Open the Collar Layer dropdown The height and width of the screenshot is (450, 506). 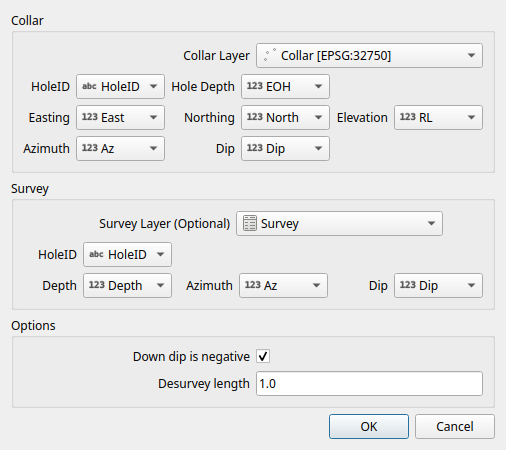click(x=369, y=55)
